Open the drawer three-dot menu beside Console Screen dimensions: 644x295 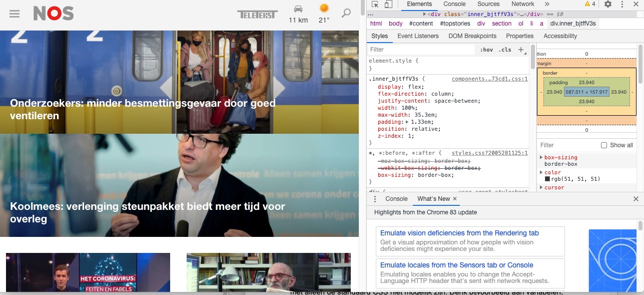click(375, 199)
